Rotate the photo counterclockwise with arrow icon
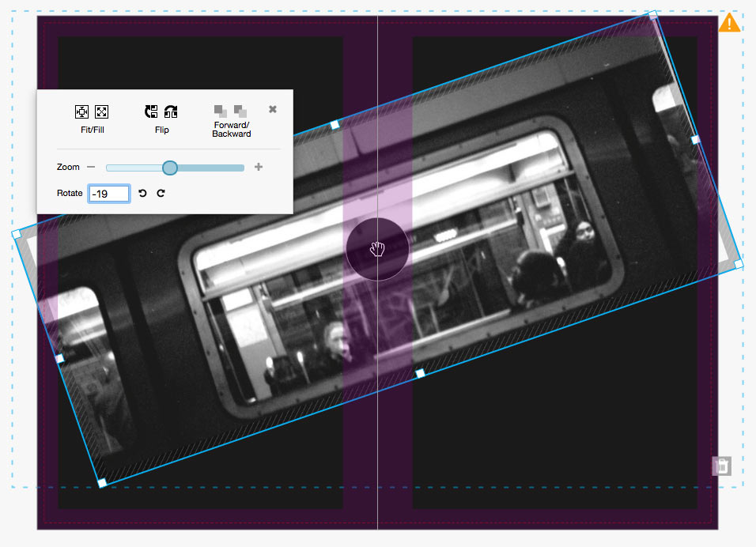Screen dimensions: 756x547 click(x=142, y=192)
